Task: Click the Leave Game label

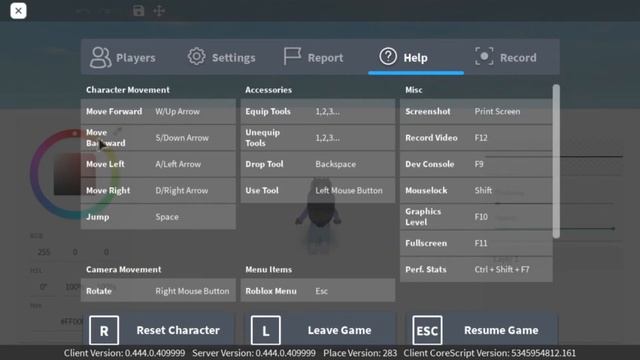Action: click(340, 330)
